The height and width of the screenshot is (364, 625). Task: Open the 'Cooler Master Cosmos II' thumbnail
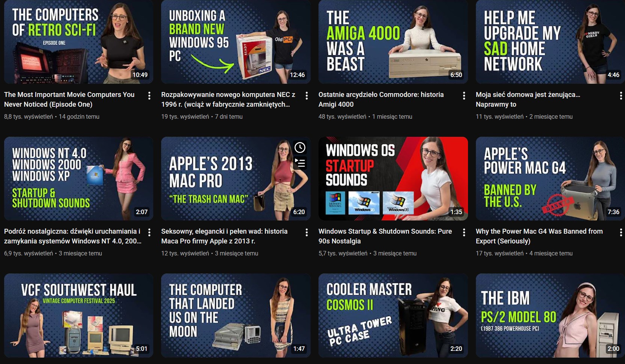click(393, 316)
